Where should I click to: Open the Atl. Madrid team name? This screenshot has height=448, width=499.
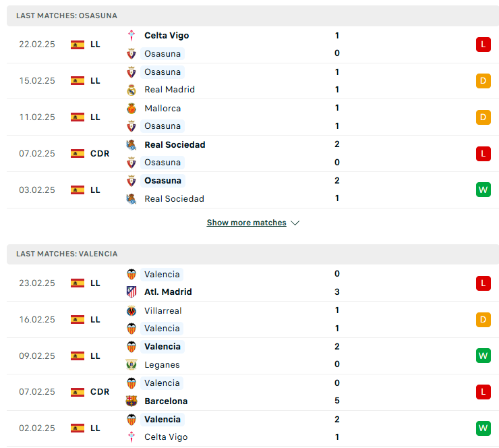[x=168, y=292]
